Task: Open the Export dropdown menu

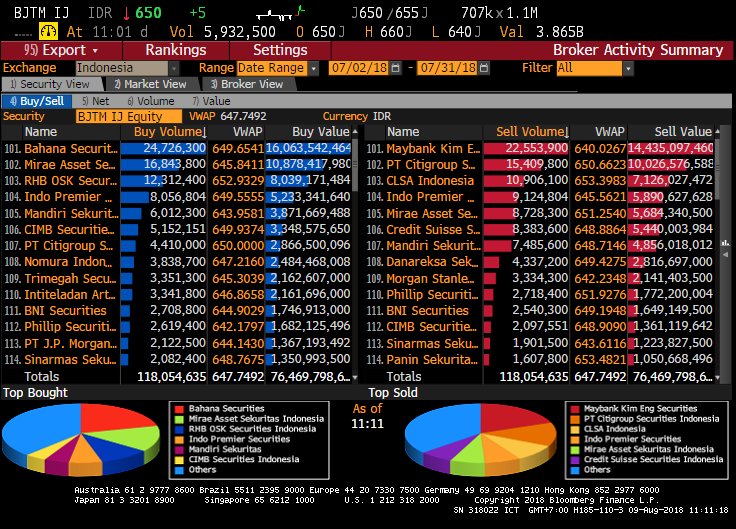Action: coord(62,50)
